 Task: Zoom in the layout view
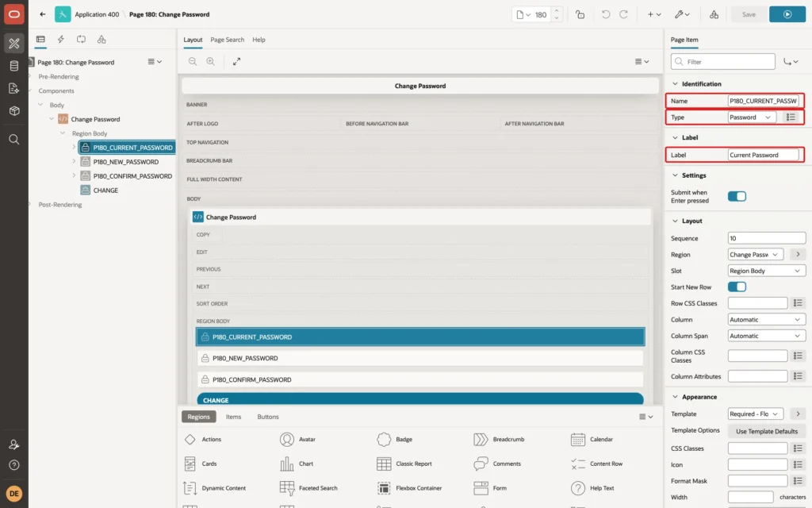coord(210,61)
